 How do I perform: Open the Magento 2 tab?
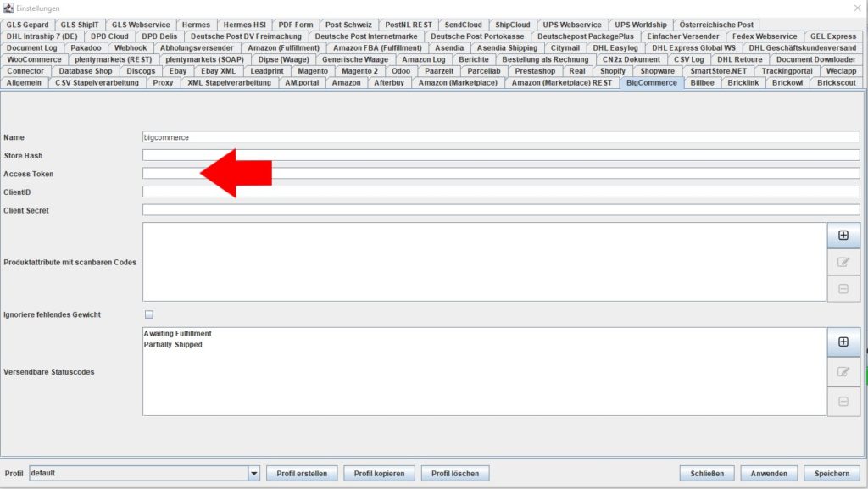coord(359,71)
